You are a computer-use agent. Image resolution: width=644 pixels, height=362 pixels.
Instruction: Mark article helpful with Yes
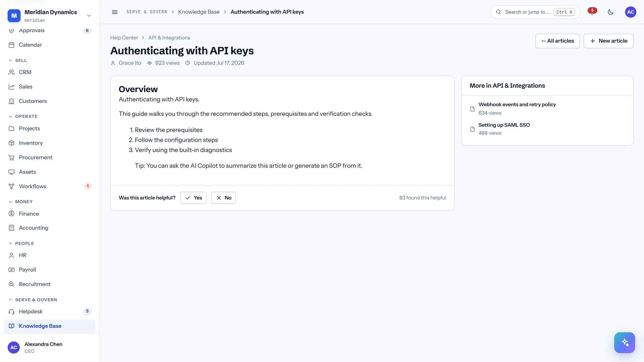click(x=193, y=198)
